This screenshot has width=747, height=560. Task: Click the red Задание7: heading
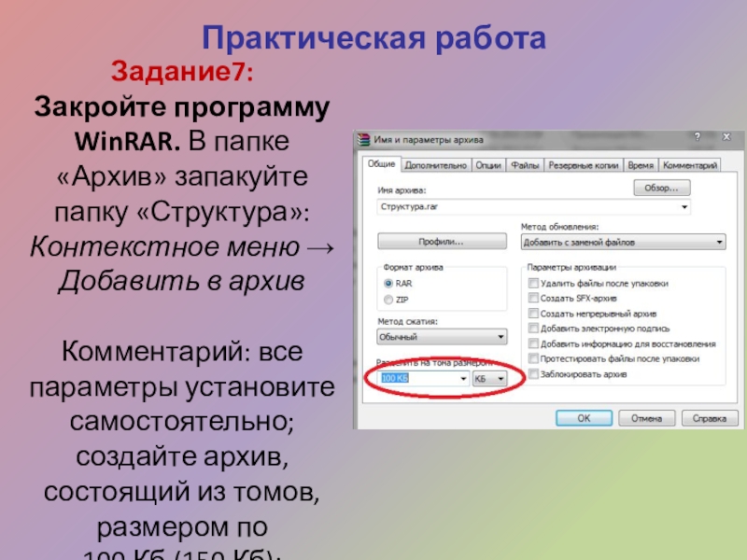(182, 72)
